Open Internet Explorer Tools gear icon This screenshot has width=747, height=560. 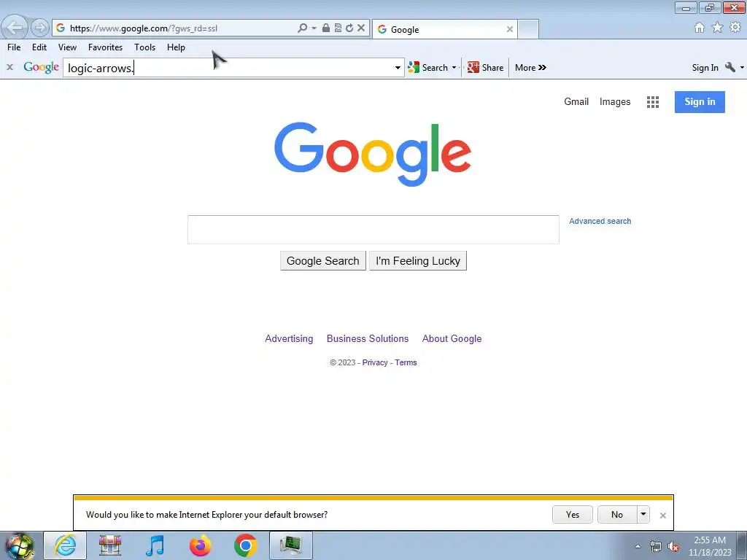coord(735,28)
